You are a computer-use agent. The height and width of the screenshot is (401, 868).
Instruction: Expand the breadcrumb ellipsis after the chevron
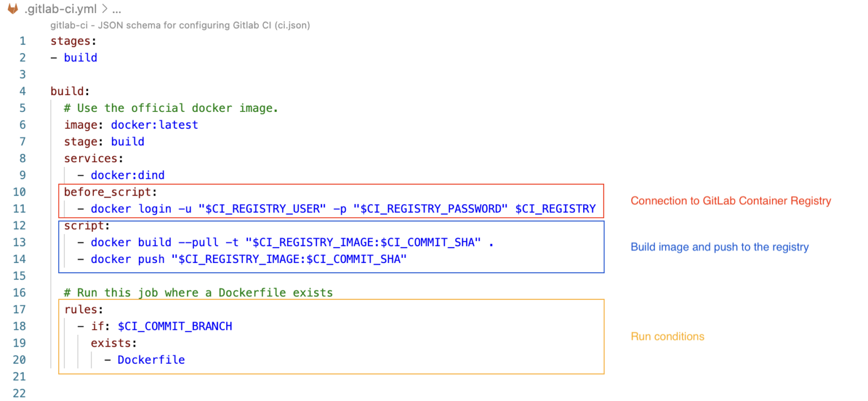116,10
